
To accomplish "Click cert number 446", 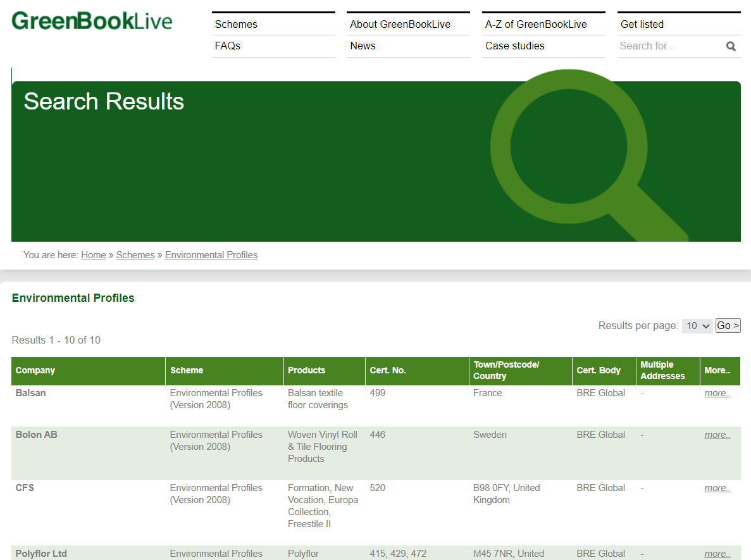I will [378, 435].
